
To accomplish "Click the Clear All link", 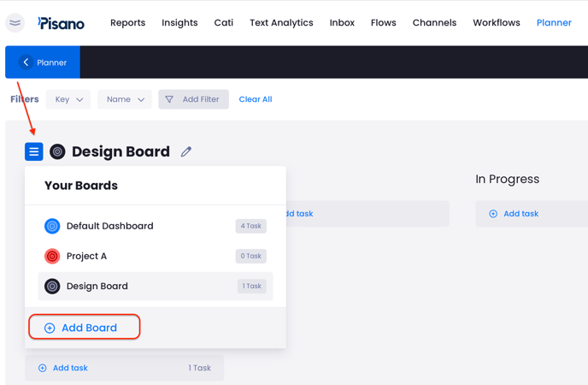I will coord(256,99).
